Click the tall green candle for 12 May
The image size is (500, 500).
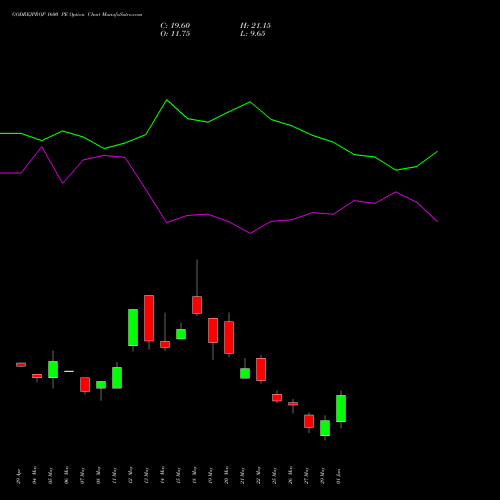coord(133,327)
